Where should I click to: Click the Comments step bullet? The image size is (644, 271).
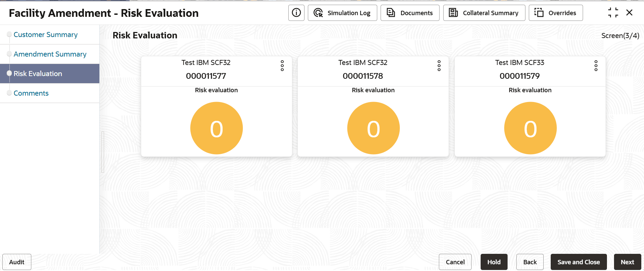[x=9, y=93]
